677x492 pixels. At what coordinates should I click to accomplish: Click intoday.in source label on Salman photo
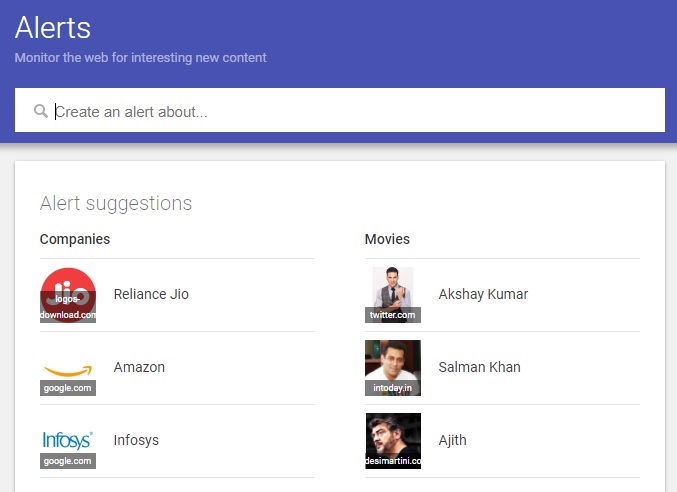point(393,388)
